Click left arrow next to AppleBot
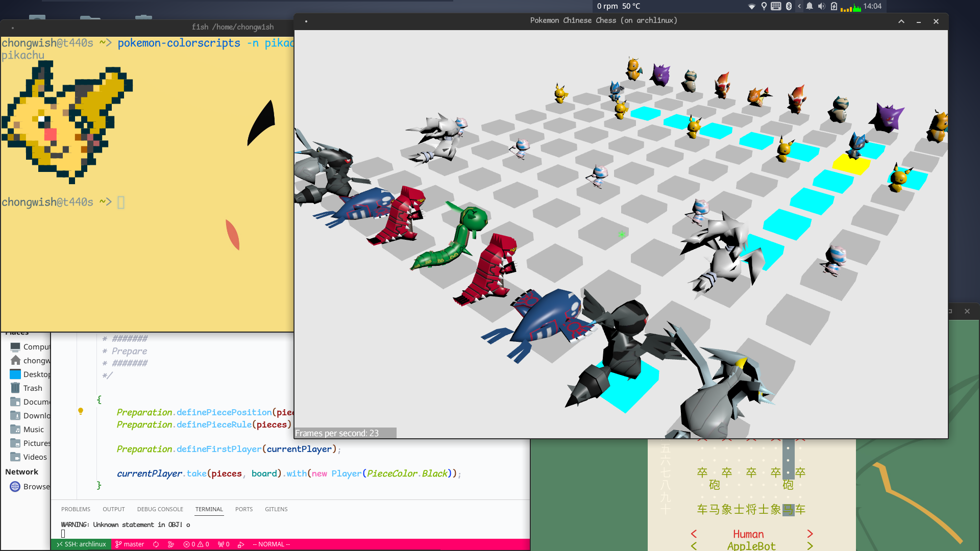 click(x=694, y=546)
